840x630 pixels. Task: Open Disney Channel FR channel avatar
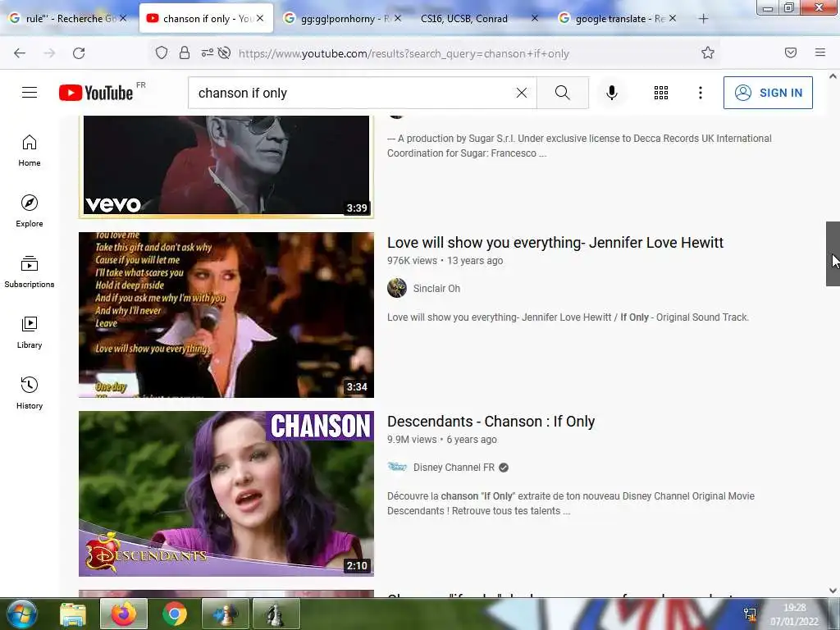click(x=397, y=467)
